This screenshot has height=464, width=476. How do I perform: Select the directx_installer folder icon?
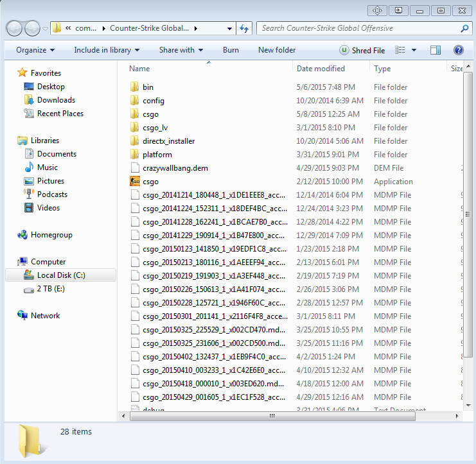pos(134,141)
